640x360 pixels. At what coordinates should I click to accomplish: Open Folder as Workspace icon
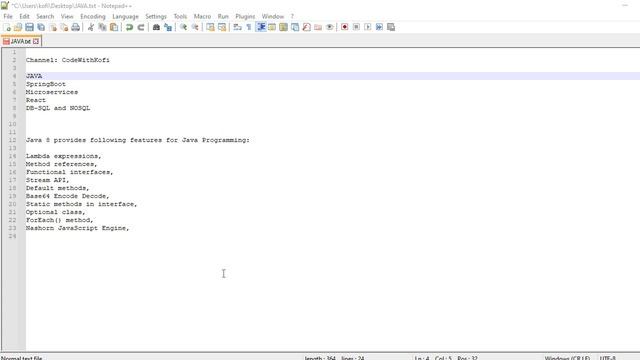318,27
